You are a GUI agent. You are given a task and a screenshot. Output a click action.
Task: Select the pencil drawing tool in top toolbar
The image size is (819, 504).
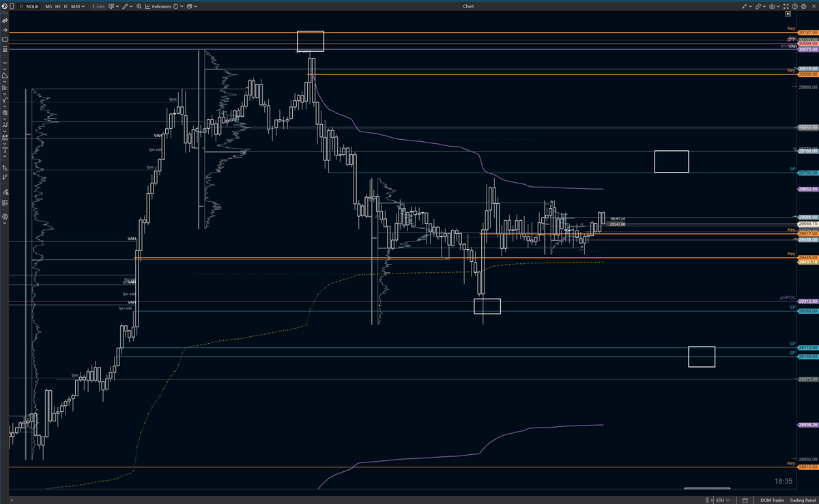tap(125, 6)
